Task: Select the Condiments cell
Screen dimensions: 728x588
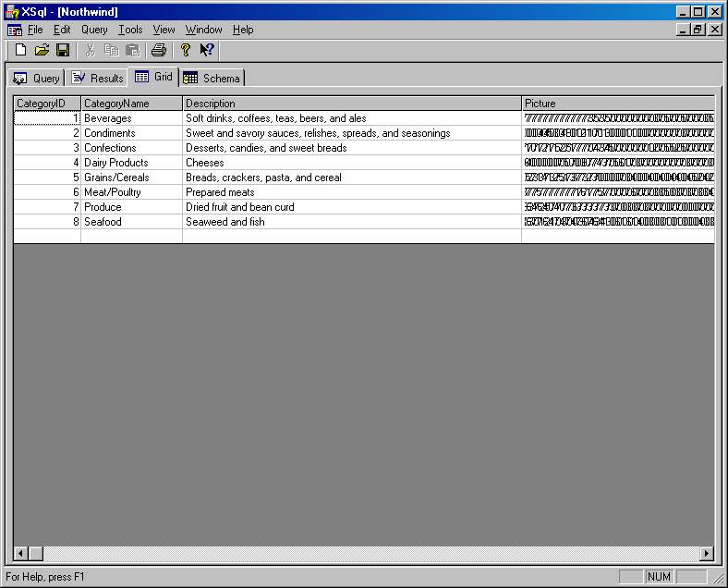Action: pos(132,133)
